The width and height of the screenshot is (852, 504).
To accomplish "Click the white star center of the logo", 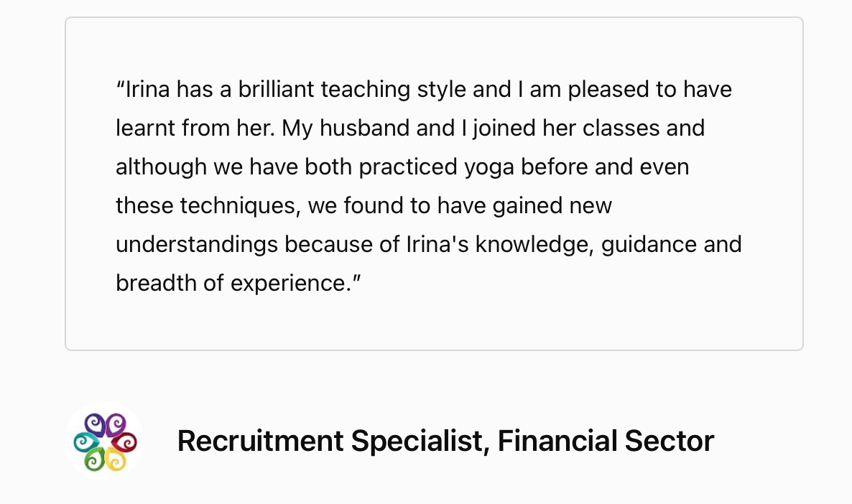I will click(105, 443).
